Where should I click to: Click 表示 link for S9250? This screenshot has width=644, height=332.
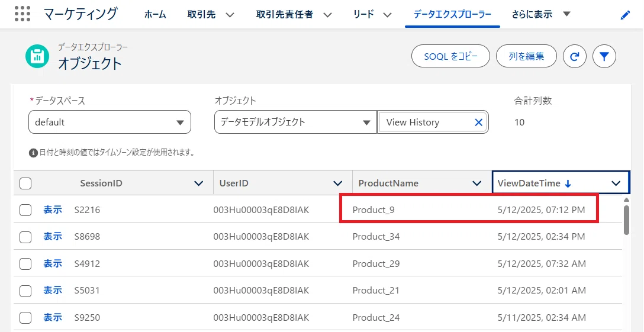click(x=53, y=318)
